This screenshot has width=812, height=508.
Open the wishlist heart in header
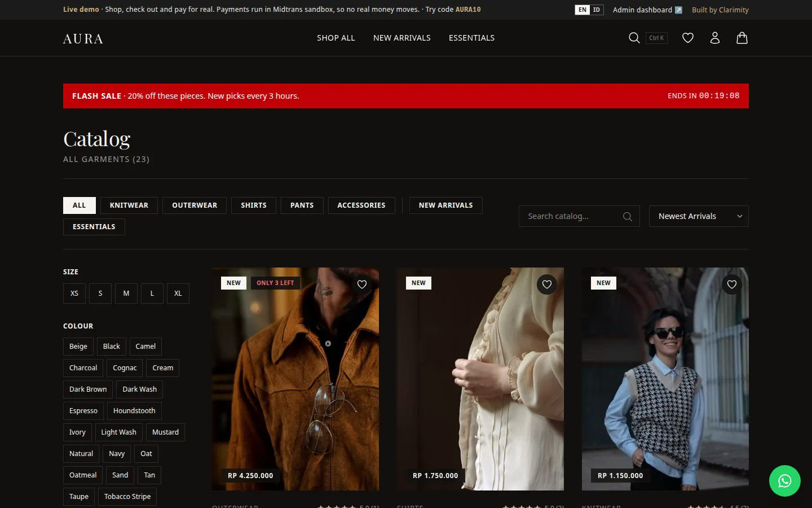click(x=688, y=38)
